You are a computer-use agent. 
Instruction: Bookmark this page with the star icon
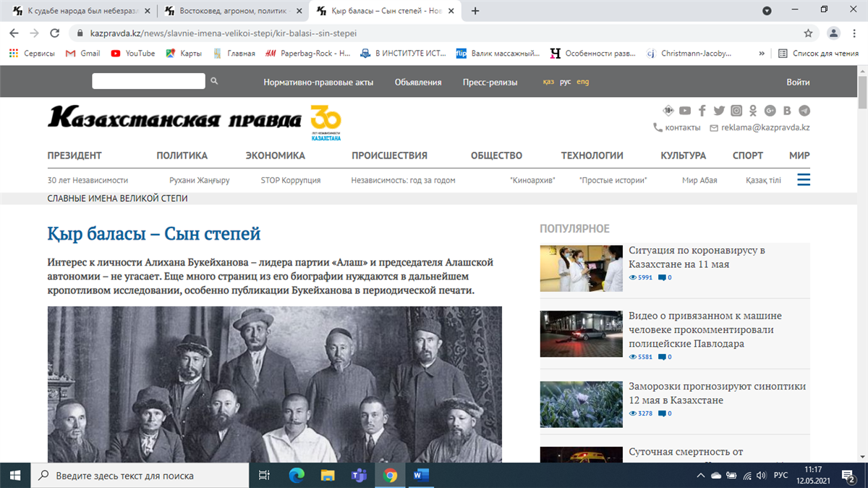point(808,33)
